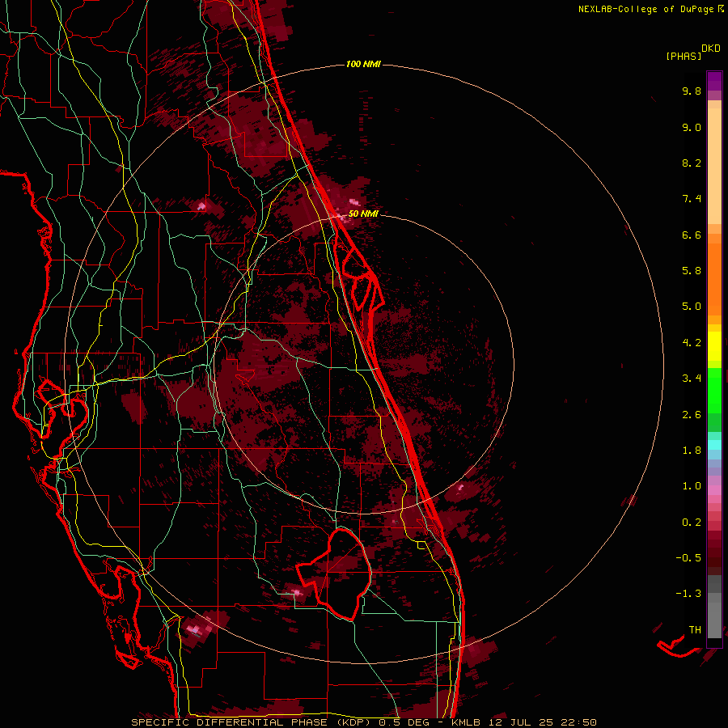This screenshot has width=728, height=728.
Task: Click the KMLB radar site identifier
Action: [x=465, y=722]
